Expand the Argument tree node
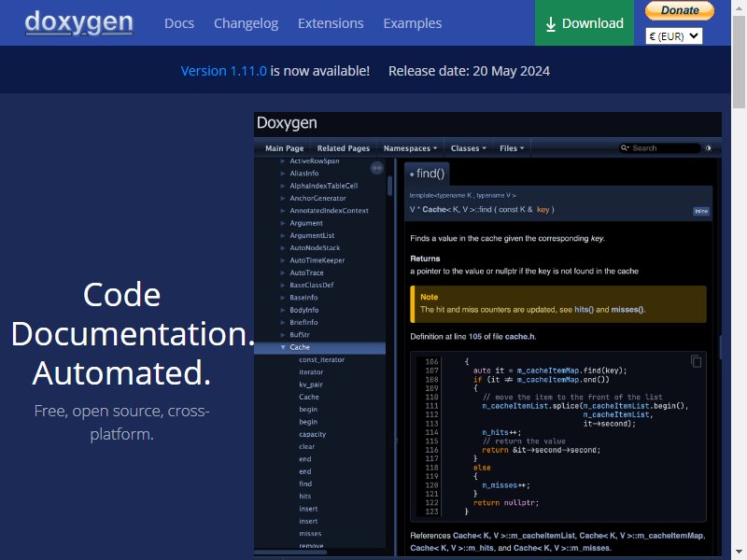Screen dimensions: 747x560 click(283, 223)
